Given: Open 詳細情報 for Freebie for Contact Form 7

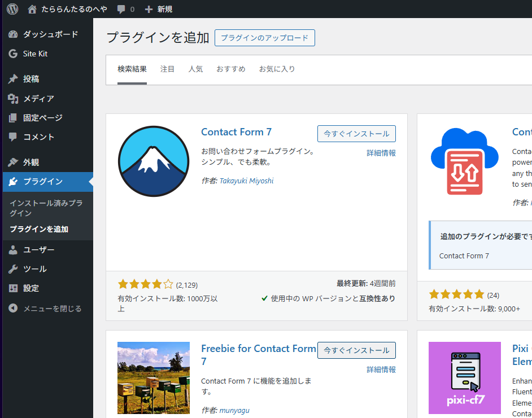Looking at the screenshot, I should point(381,369).
